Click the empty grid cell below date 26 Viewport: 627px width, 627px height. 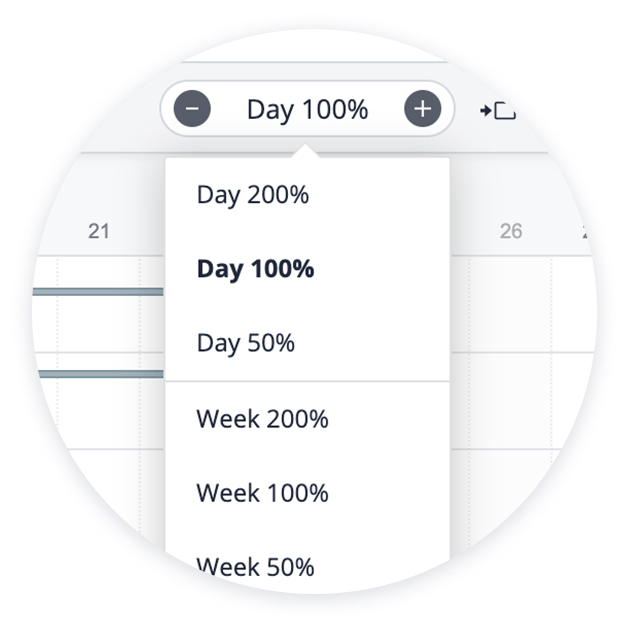pyautogui.click(x=510, y=305)
